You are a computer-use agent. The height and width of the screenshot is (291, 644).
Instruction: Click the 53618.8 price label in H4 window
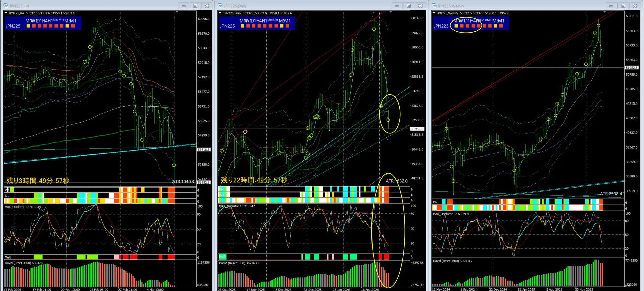coord(204,150)
